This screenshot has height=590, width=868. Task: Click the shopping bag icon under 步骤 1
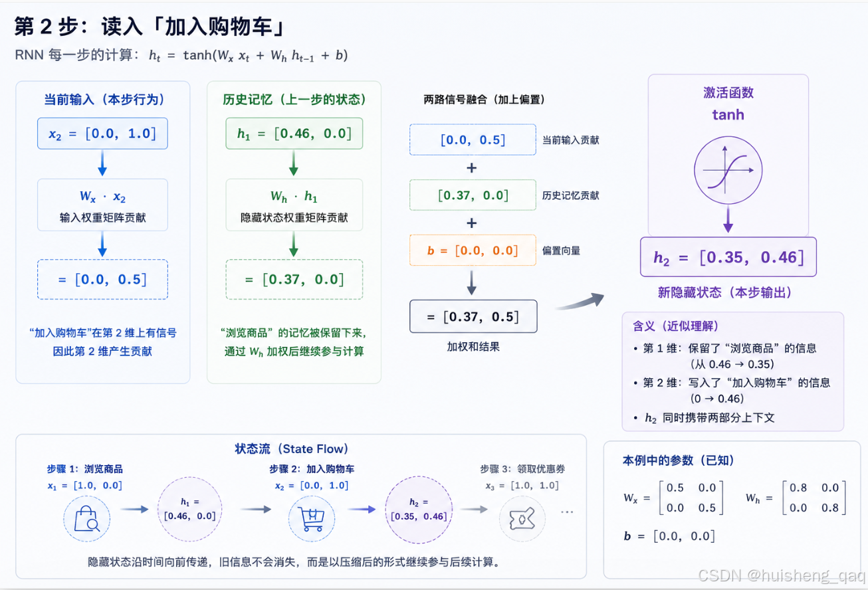pos(87,520)
